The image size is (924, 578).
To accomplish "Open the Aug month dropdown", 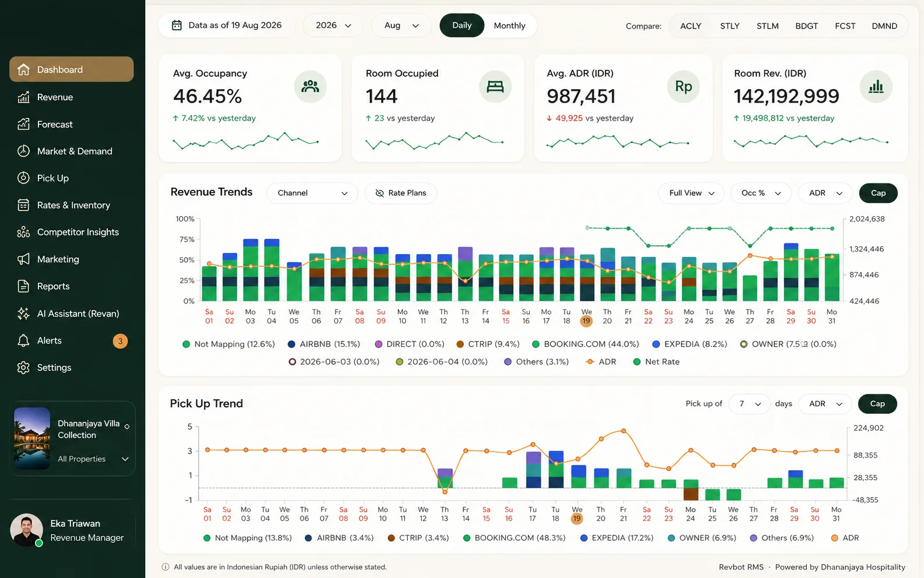I will click(x=401, y=26).
